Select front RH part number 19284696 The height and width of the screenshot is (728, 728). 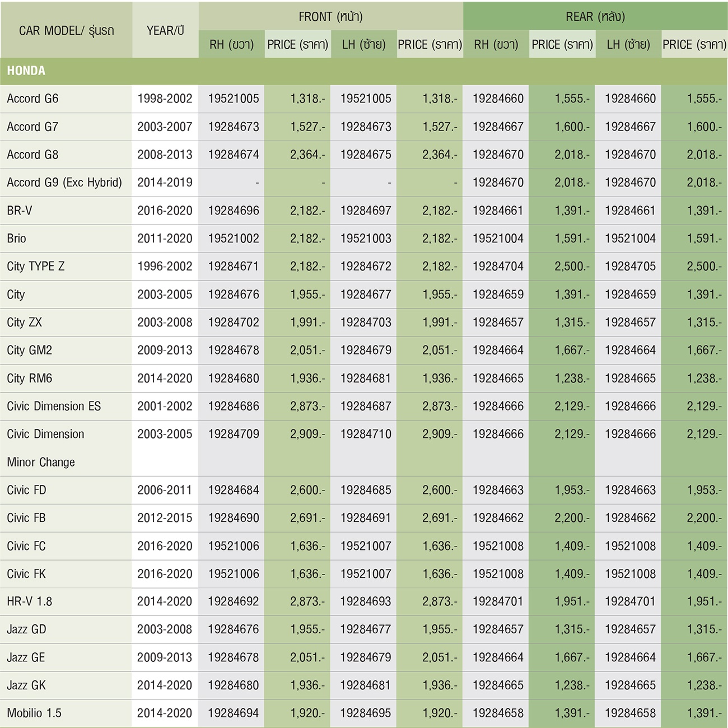[x=234, y=211]
